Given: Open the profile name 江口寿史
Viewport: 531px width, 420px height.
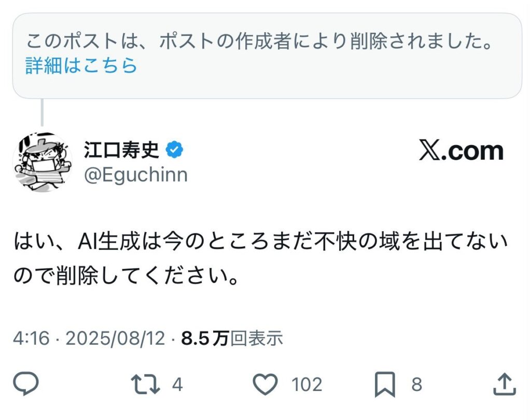Looking at the screenshot, I should (122, 148).
